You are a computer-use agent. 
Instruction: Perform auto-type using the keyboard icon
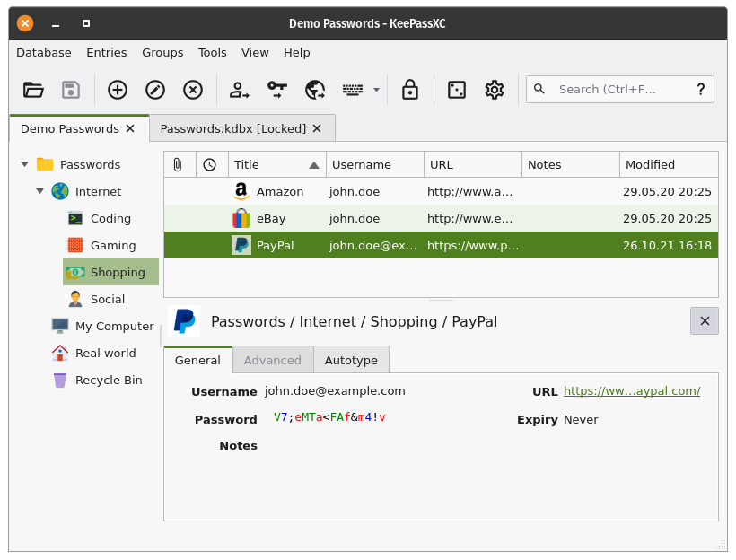coord(350,89)
